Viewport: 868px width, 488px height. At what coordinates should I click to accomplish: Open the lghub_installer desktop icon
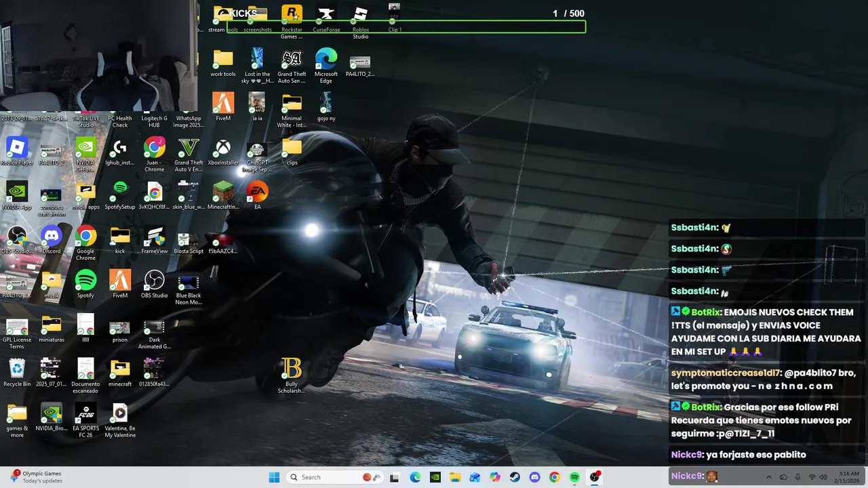(120, 151)
